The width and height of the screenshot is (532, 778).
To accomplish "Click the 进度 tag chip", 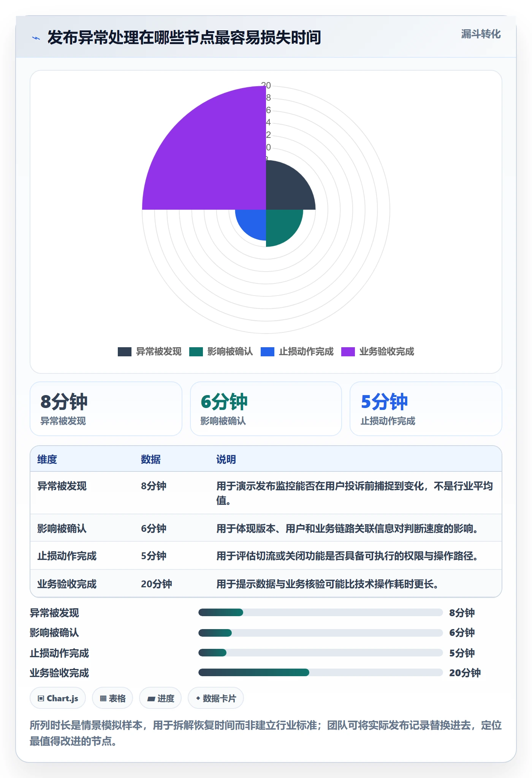I will 160,698.
